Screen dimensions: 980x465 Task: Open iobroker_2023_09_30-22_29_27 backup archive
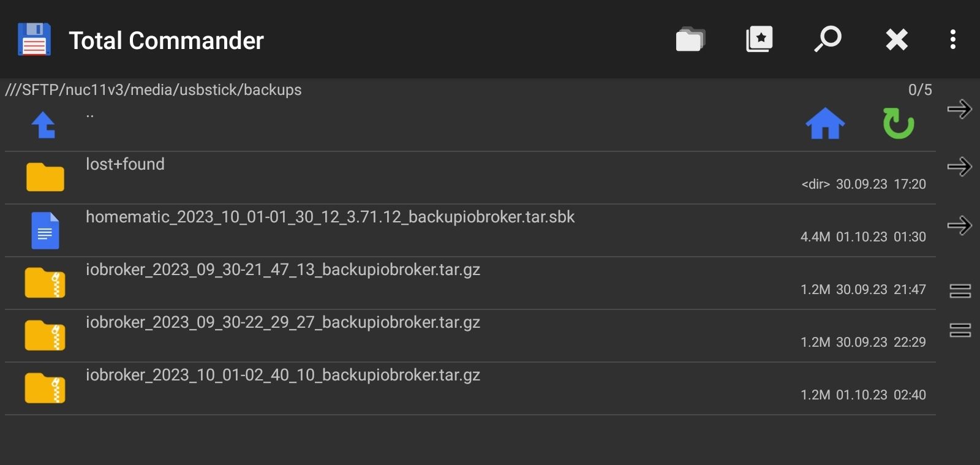[470, 336]
